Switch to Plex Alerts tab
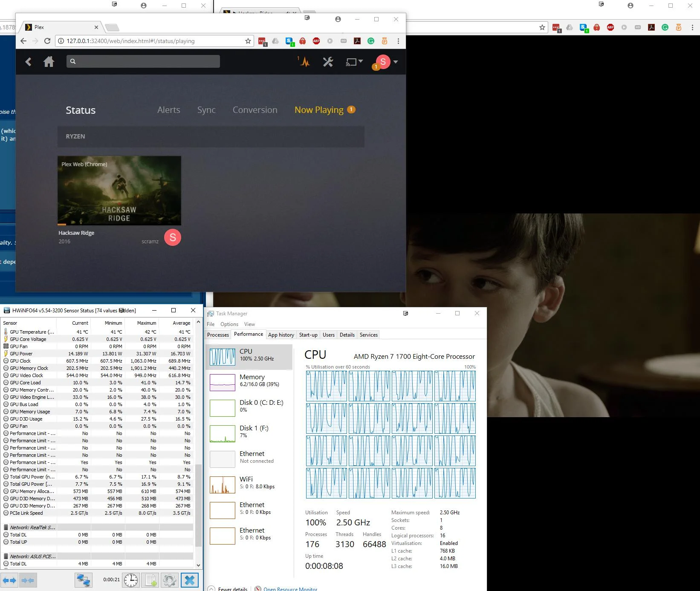 (168, 110)
